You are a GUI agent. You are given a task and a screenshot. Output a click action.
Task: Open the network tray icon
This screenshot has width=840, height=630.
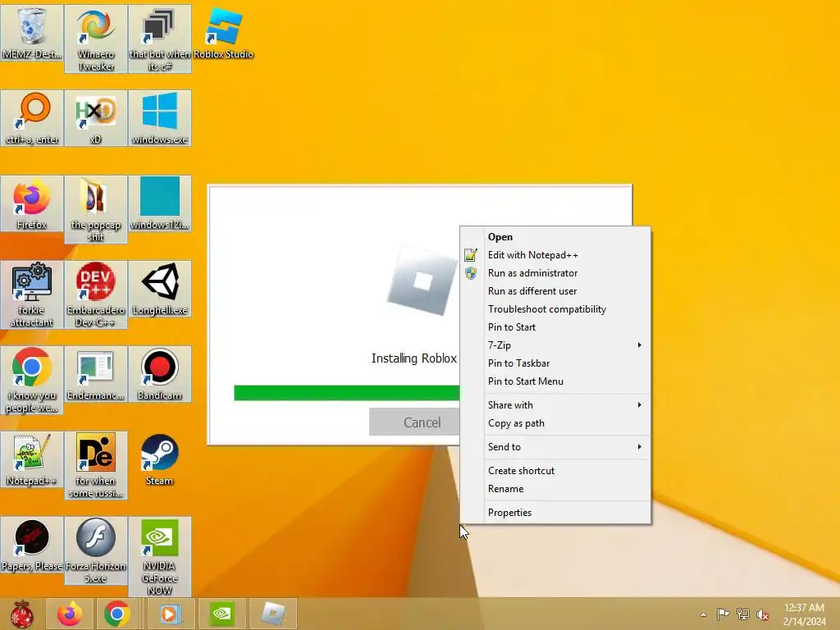[743, 614]
